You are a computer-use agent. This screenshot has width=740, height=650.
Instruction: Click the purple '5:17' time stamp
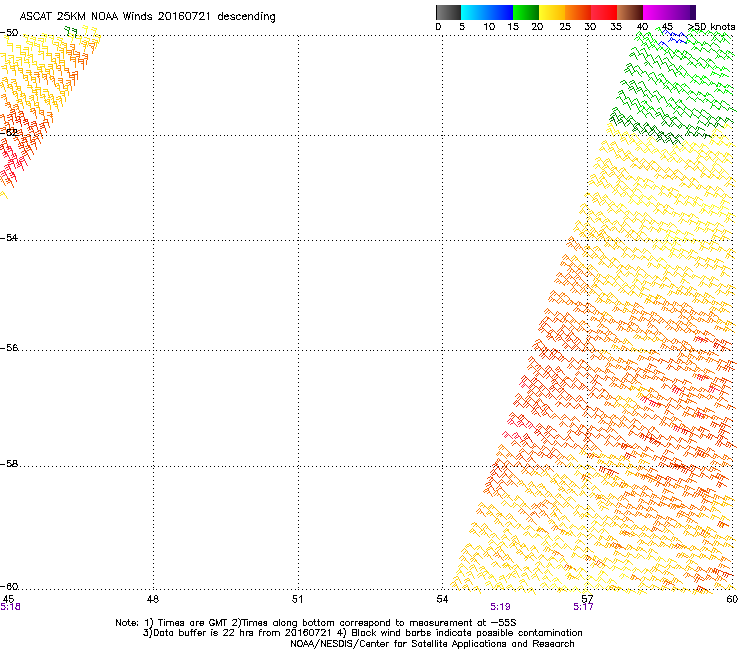(x=583, y=607)
